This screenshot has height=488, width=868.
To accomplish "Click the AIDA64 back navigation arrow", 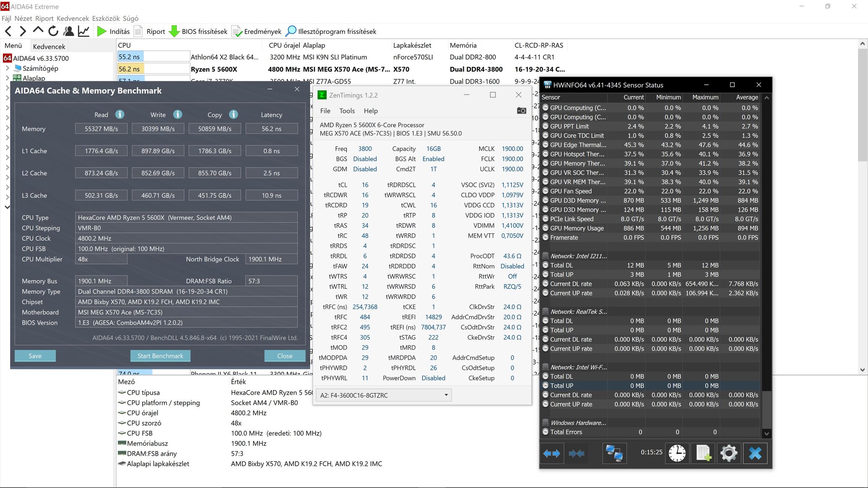I will pos(8,31).
